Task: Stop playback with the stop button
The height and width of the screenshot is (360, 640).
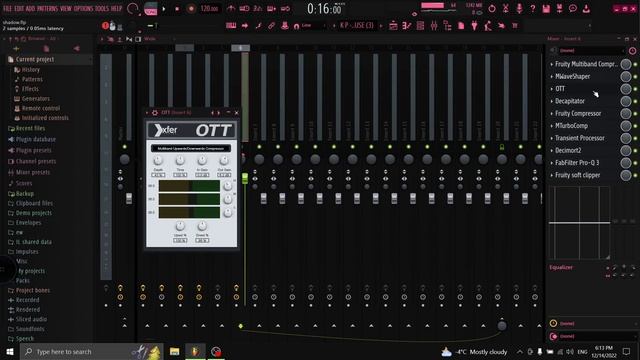Action: (x=177, y=9)
